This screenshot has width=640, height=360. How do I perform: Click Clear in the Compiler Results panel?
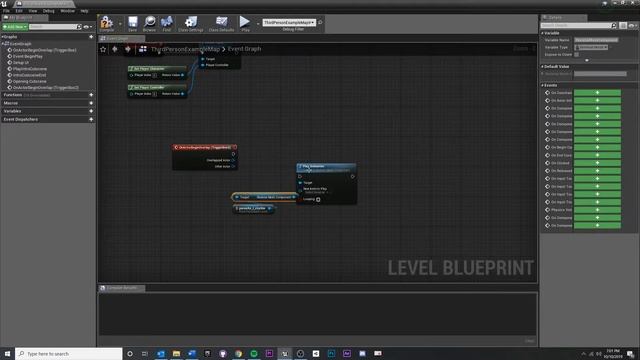pyautogui.click(x=529, y=341)
